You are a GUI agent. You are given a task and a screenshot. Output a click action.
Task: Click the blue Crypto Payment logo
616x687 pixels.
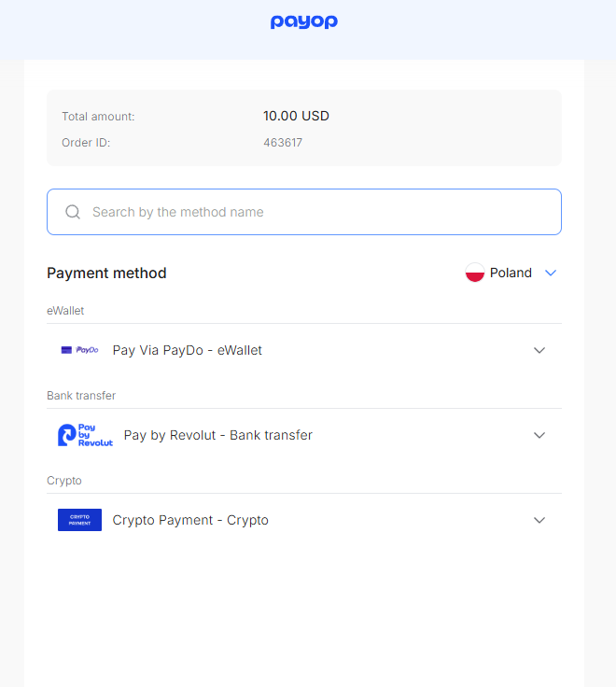click(79, 520)
